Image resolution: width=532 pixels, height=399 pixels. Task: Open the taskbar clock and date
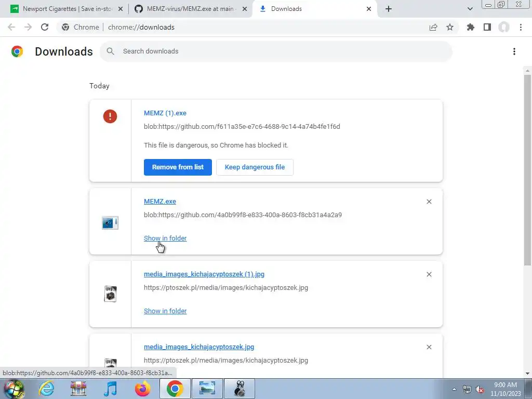coord(506,389)
